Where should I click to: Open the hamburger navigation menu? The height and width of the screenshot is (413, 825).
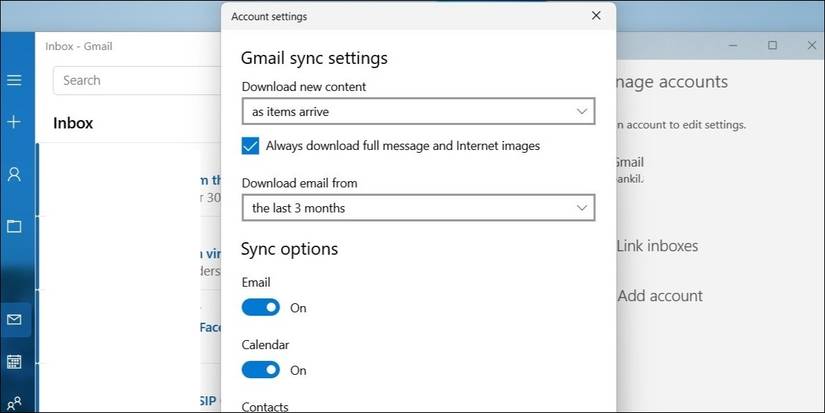[x=14, y=80]
